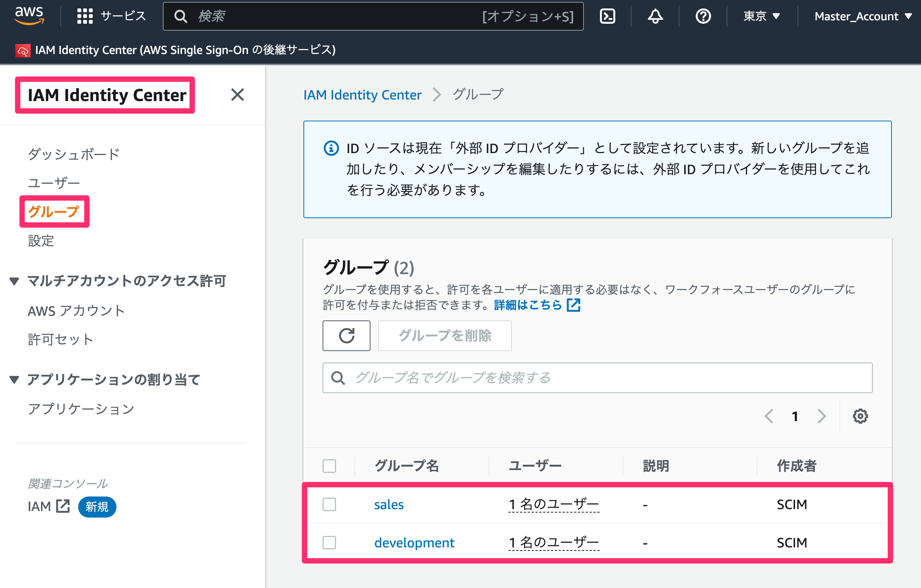Click SCIM in the development row
Viewport: 921px width, 588px height.
792,543
